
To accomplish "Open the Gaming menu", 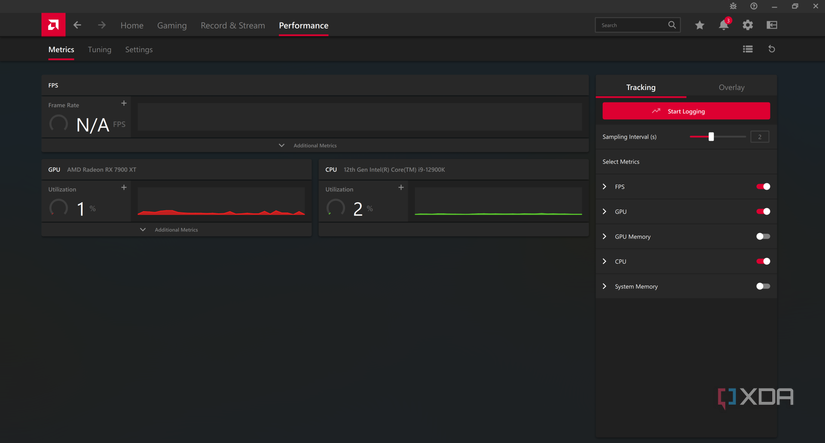I will (x=171, y=26).
